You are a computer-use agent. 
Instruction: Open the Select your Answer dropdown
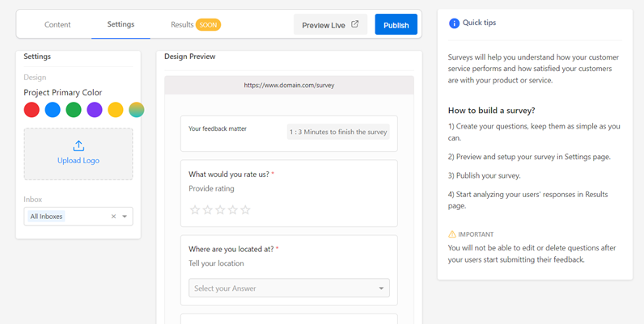(x=289, y=288)
